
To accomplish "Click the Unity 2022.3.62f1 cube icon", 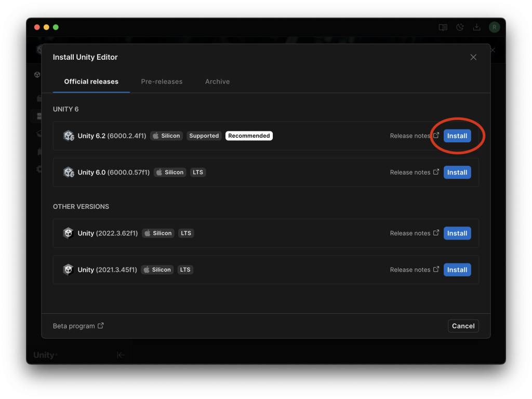I will pyautogui.click(x=68, y=233).
